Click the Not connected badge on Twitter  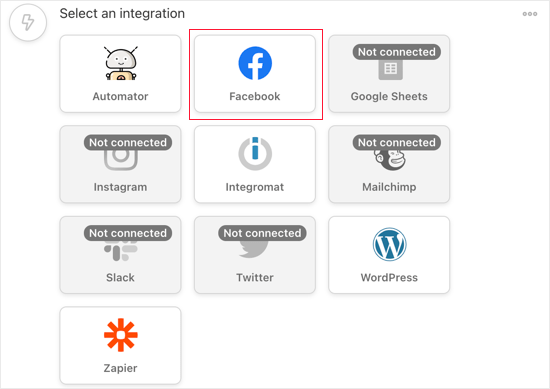[262, 233]
